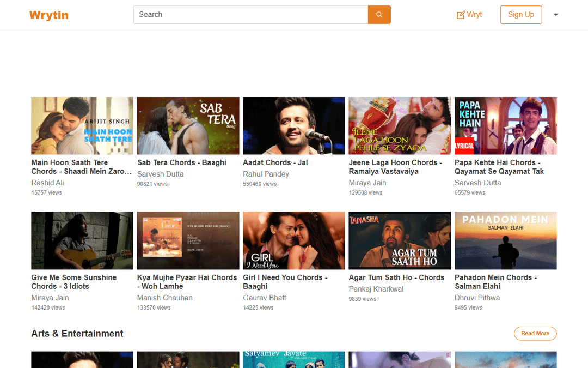Open the Kya Mujhe Pyar Hai thumbnail

coord(188,240)
